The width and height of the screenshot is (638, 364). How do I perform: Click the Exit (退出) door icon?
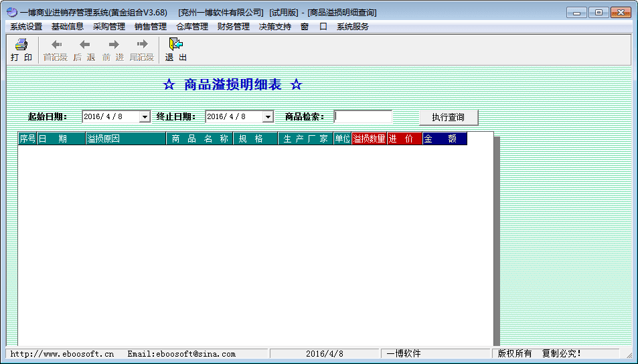point(175,45)
